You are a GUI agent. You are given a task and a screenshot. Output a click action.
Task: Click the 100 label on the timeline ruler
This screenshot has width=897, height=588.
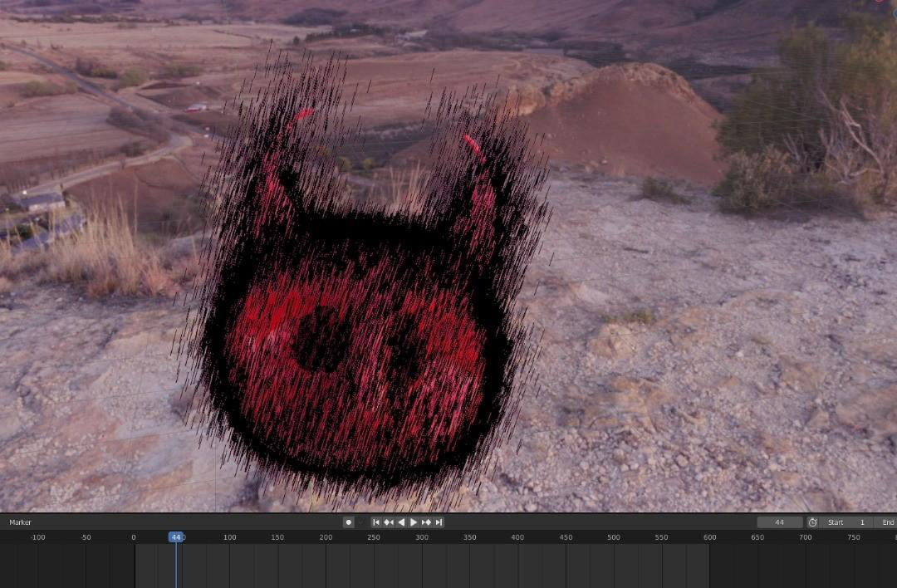229,537
